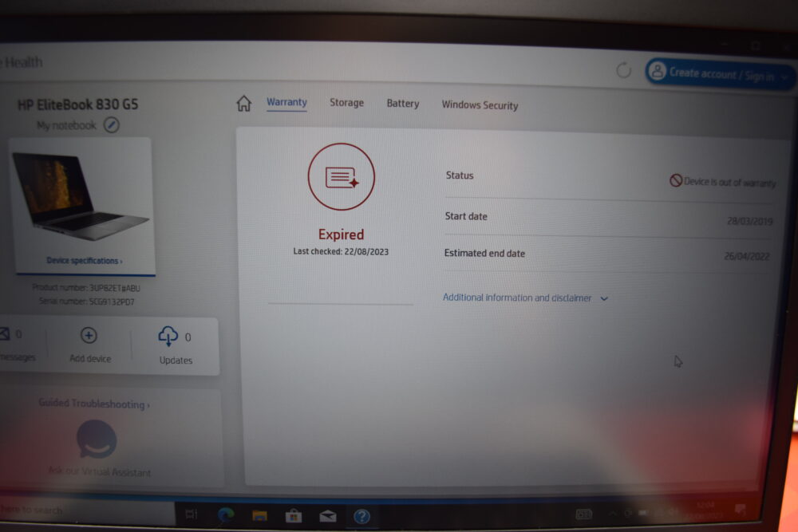
Task: Switch to the Battery tab
Action: click(x=402, y=103)
